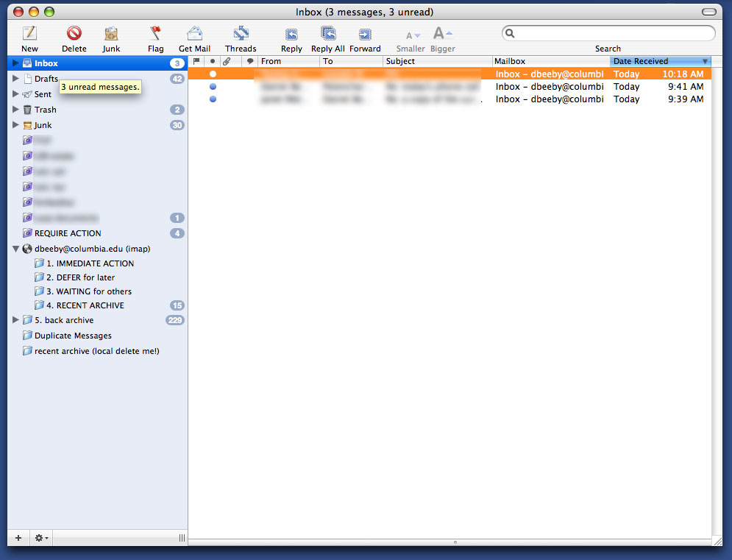Reply to the selected message
Image resolution: width=732 pixels, height=560 pixels.
[x=291, y=34]
